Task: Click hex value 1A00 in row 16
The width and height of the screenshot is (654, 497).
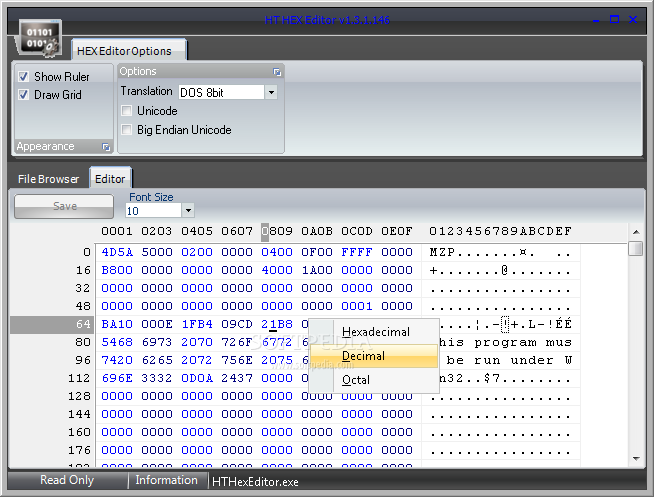Action: 317,270
